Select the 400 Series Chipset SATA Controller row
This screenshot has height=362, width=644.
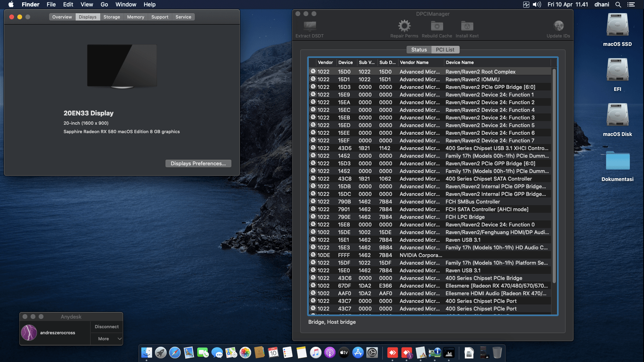430,179
